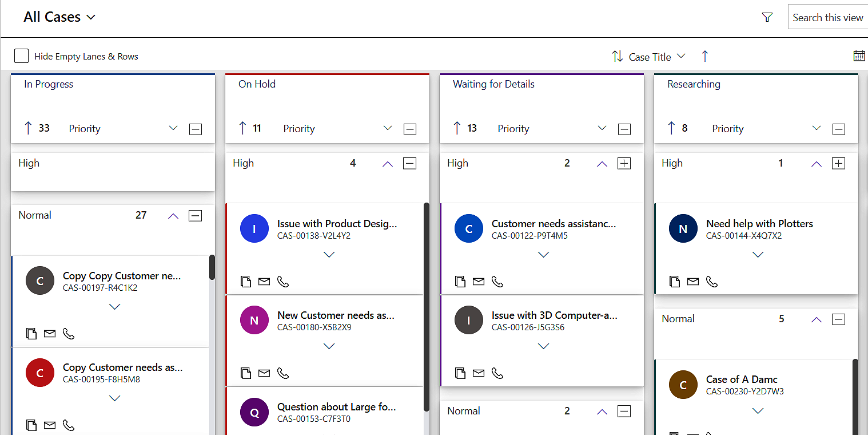Click note icon on CAS-00138-V2L4Y2 card
Image resolution: width=868 pixels, height=435 pixels.
click(x=245, y=281)
